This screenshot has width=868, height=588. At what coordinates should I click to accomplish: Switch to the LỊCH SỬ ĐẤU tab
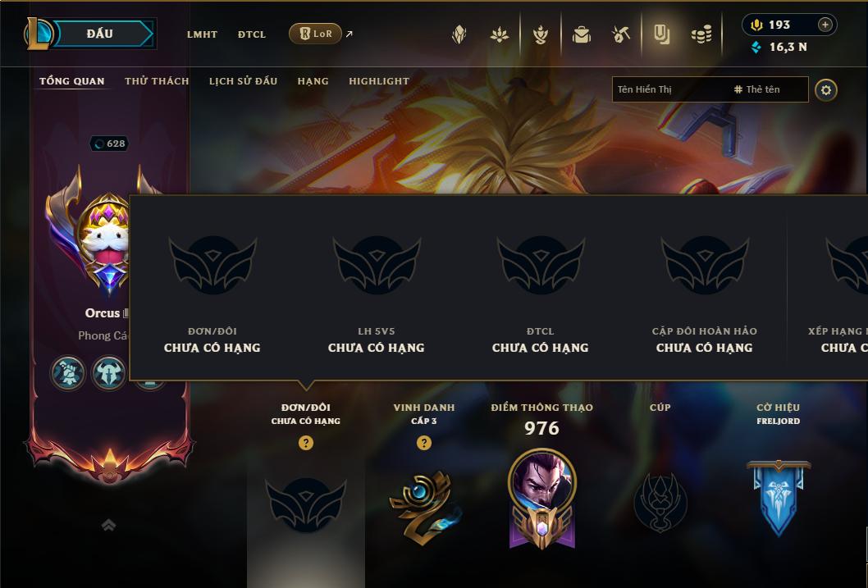pos(243,80)
